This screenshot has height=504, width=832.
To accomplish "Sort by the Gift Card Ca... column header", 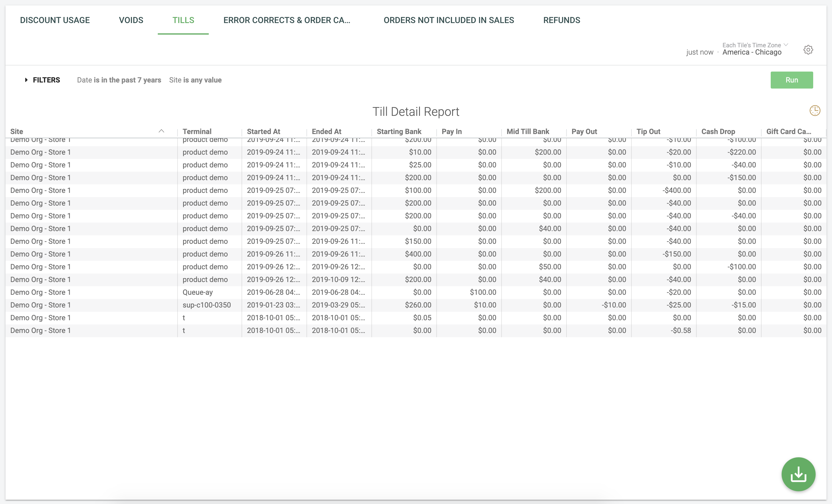I will [x=788, y=131].
